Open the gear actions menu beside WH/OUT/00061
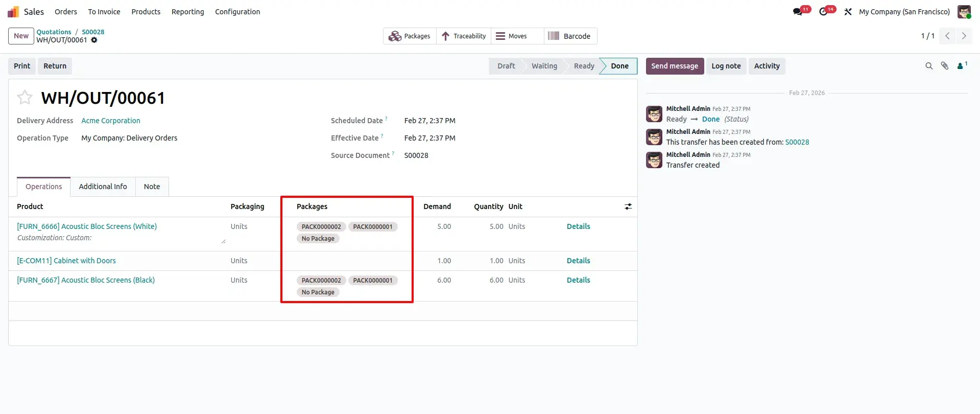The image size is (980, 414). click(94, 40)
